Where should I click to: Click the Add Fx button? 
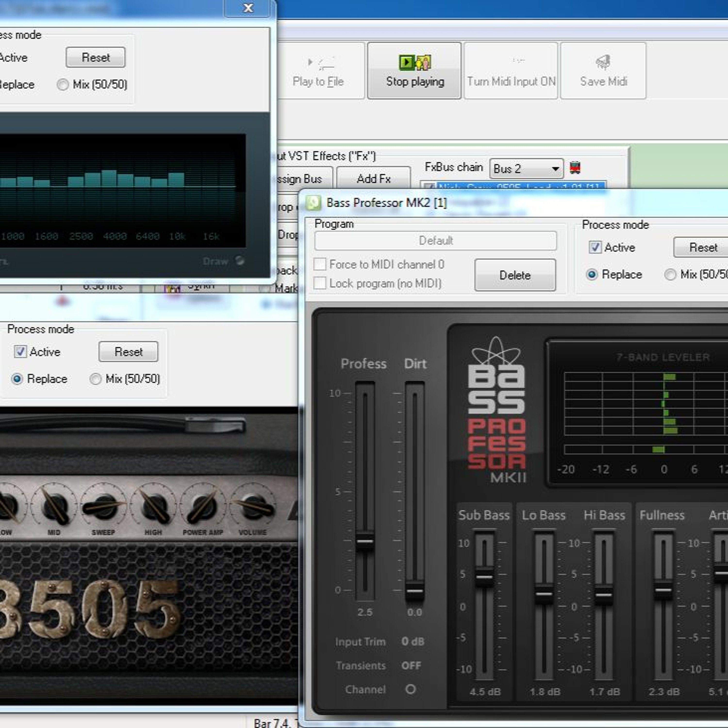373,178
